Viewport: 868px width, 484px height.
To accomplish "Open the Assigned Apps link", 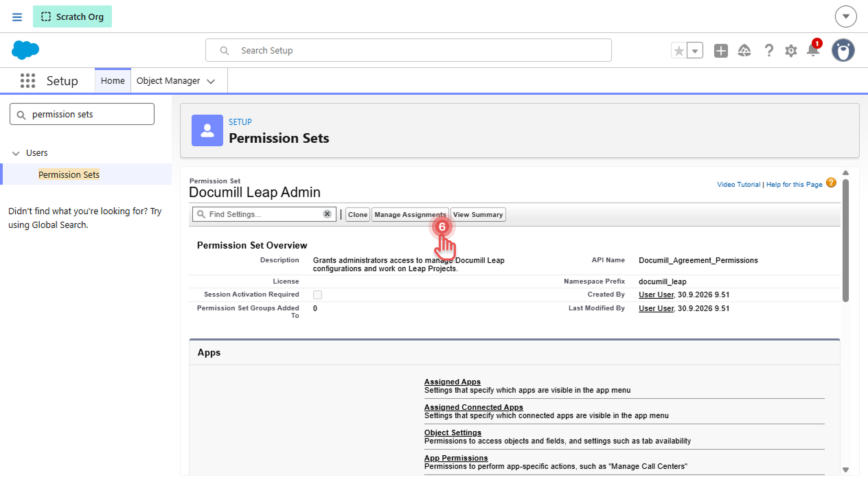I will click(x=453, y=382).
